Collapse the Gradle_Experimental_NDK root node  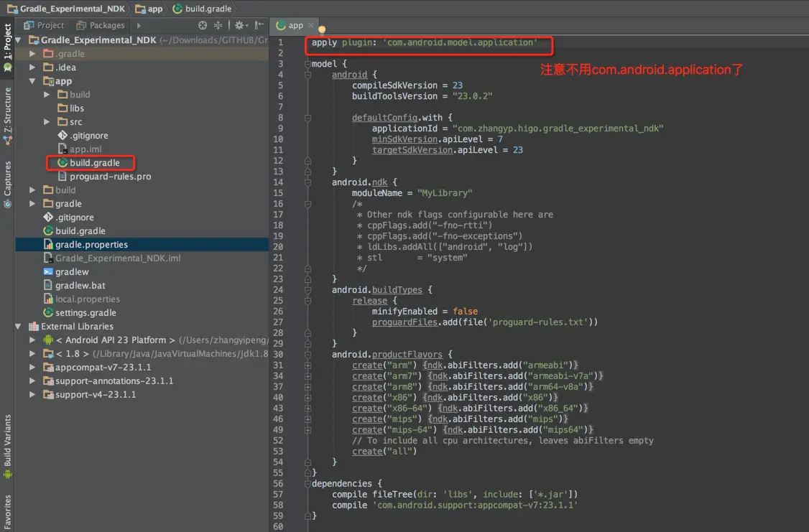[19, 39]
